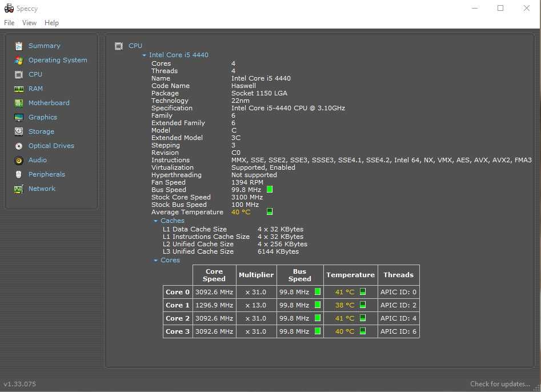Open the Graphics section
The width and height of the screenshot is (541, 392).
[x=43, y=117]
